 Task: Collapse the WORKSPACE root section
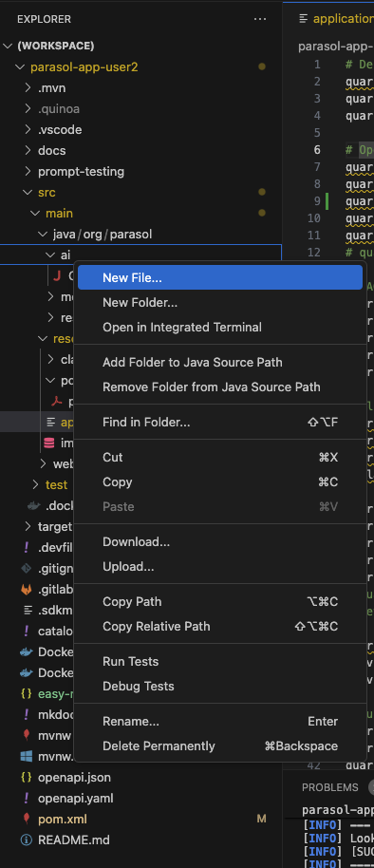9,46
